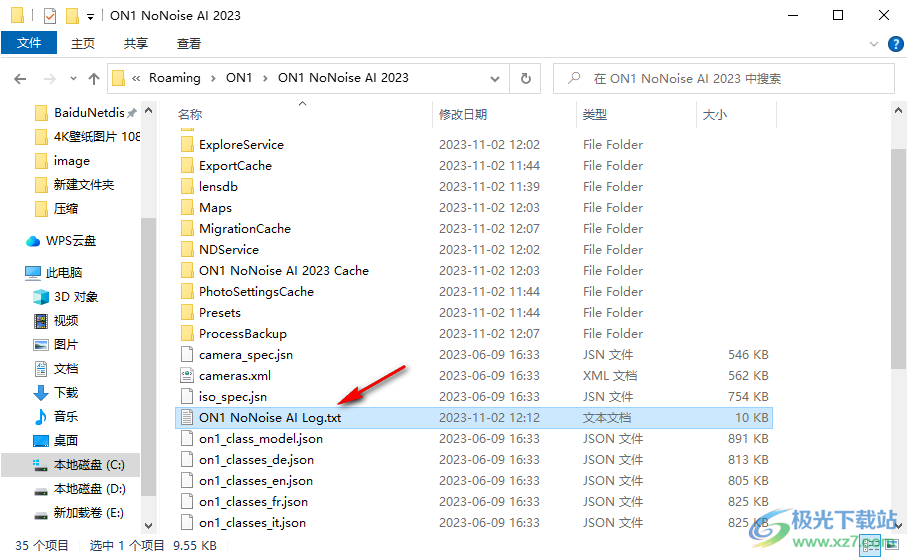This screenshot has height=558, width=908.
Task: Click navigation pane scroll down arrow
Action: click(x=148, y=526)
